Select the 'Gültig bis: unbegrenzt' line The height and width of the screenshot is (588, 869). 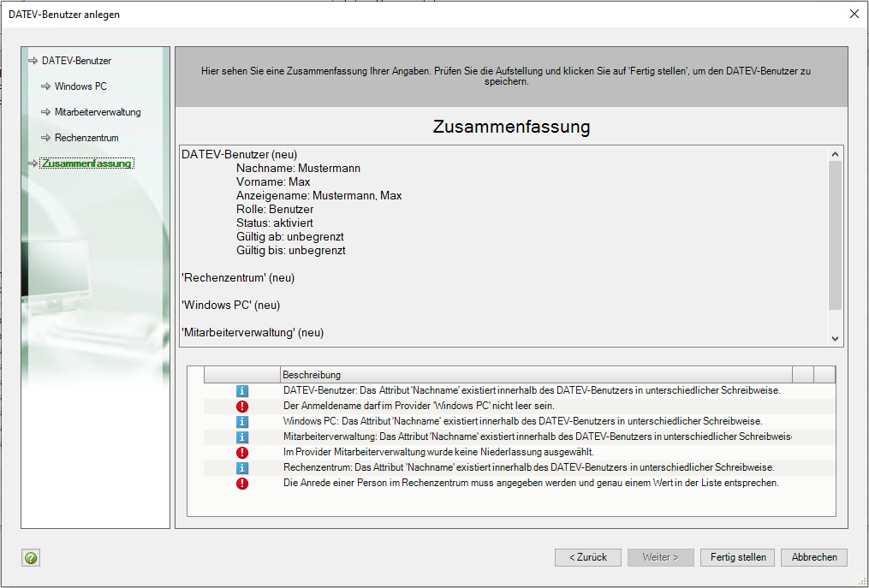click(291, 251)
